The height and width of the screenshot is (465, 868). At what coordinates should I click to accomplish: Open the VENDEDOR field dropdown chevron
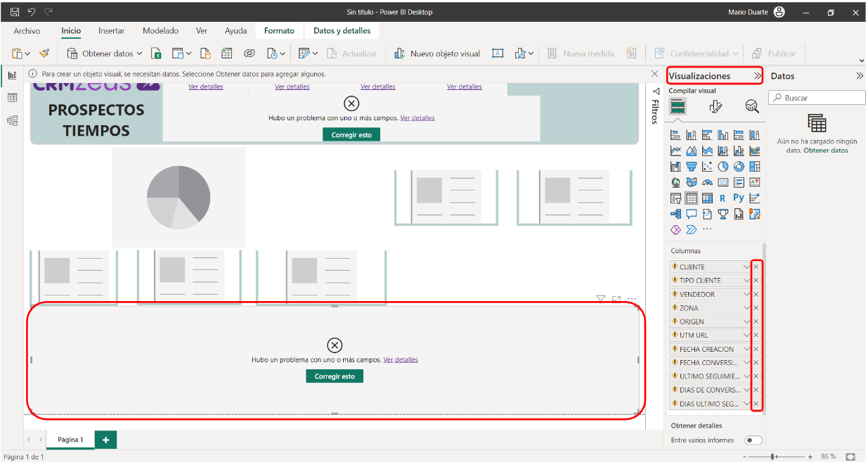tap(746, 294)
